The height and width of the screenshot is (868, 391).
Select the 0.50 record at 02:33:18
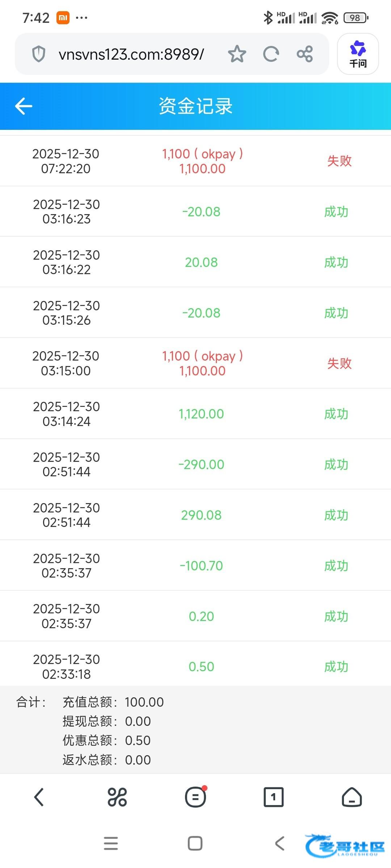pos(195,666)
